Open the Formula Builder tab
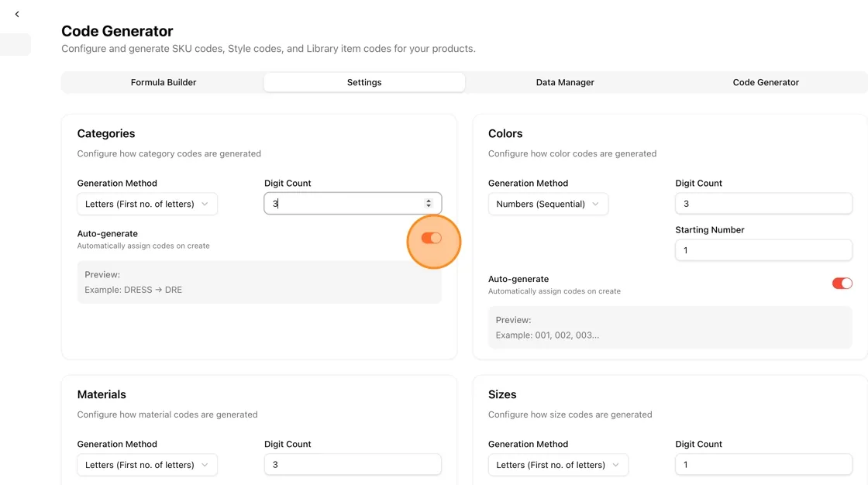This screenshot has height=485, width=868. click(x=164, y=82)
